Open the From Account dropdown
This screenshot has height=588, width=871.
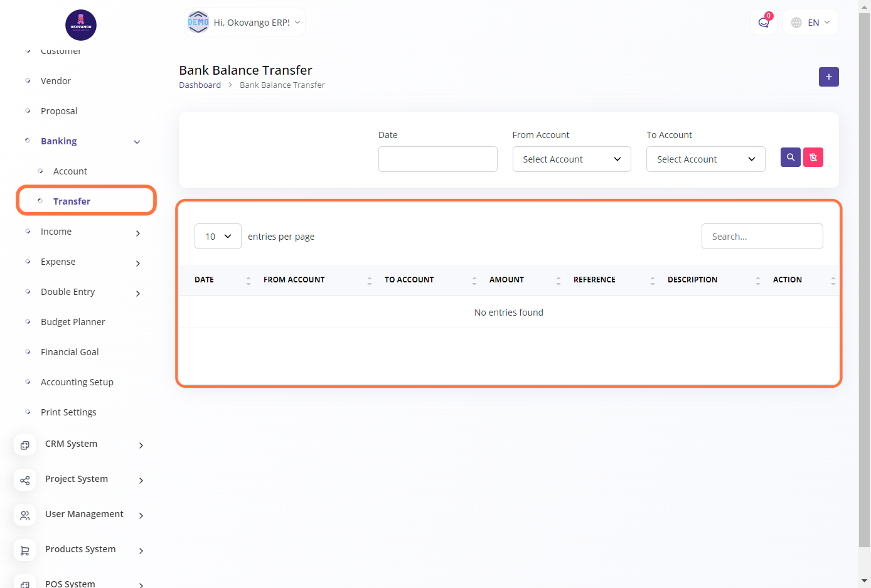pos(571,159)
